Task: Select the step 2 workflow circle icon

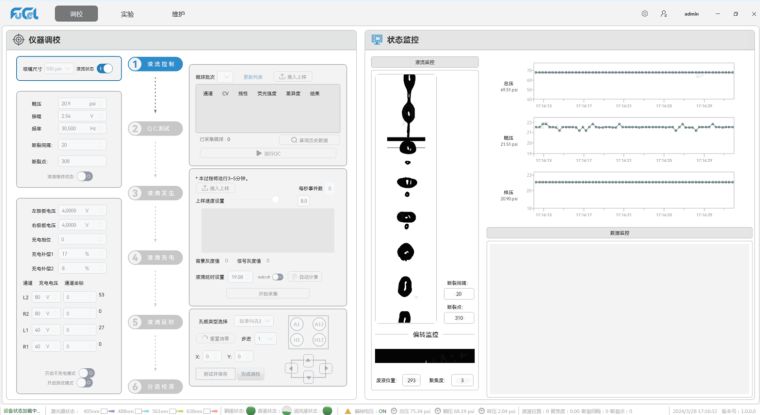Action: pyautogui.click(x=135, y=128)
